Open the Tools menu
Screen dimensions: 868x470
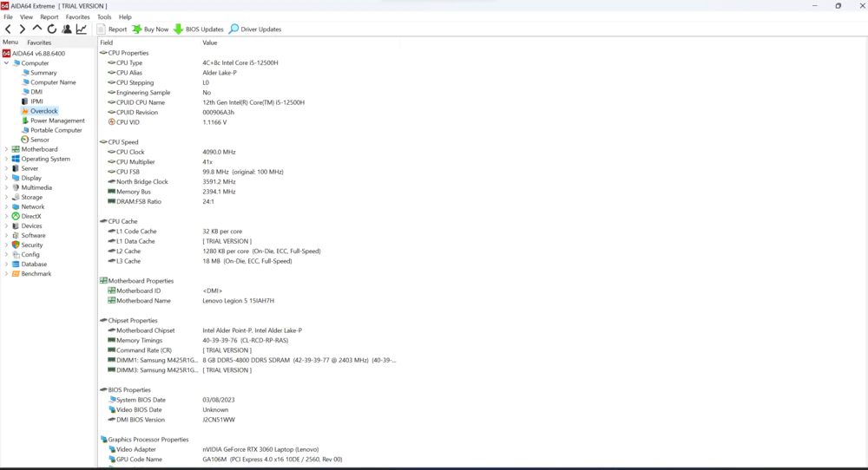tap(104, 17)
